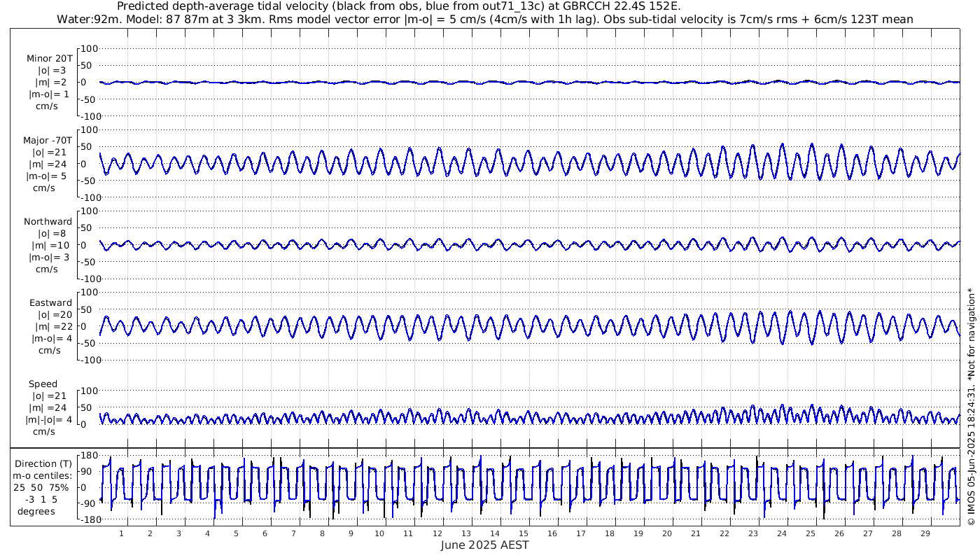This screenshot has width=980, height=560.
Task: Select the "Eastward" panel label
Action: (x=50, y=302)
